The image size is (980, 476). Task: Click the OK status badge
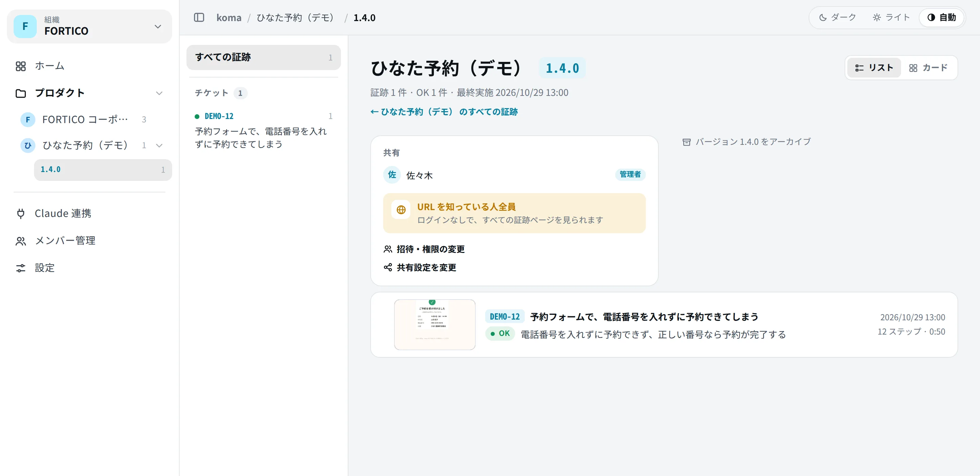500,334
